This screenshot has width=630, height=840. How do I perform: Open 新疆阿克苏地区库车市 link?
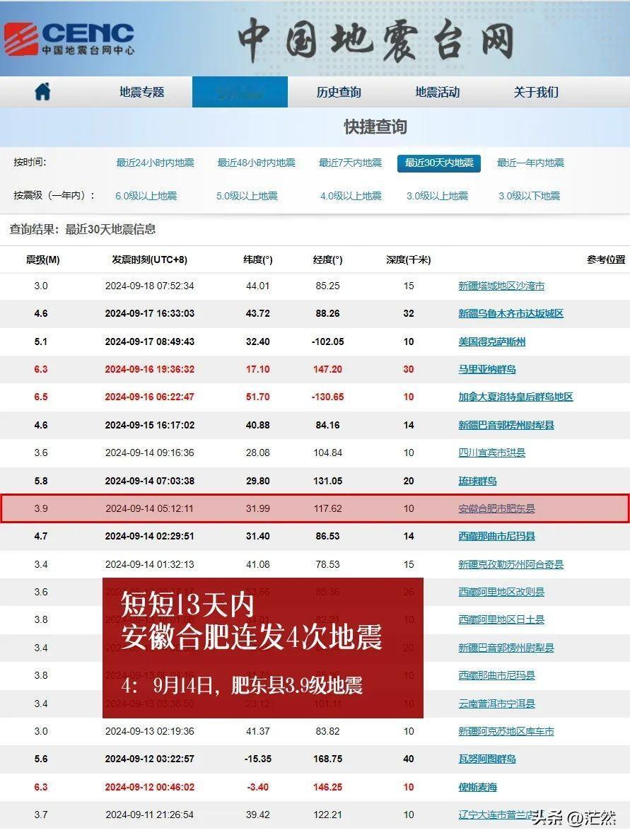pos(506,731)
